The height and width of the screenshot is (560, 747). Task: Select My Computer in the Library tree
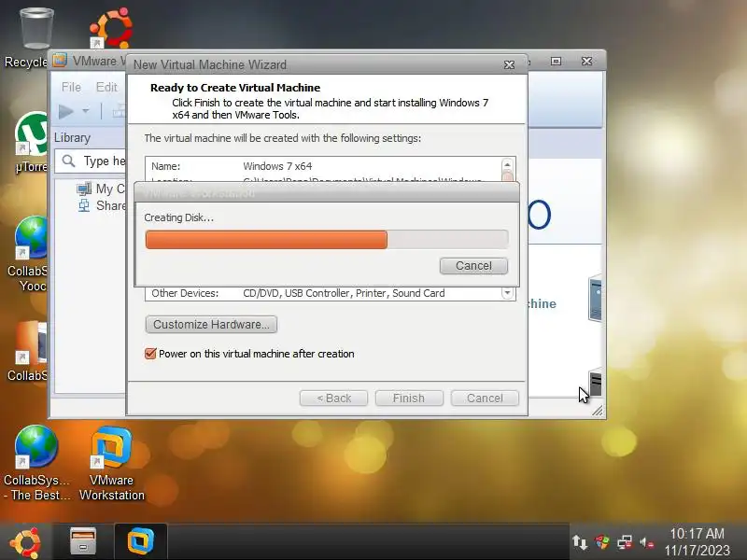point(102,189)
